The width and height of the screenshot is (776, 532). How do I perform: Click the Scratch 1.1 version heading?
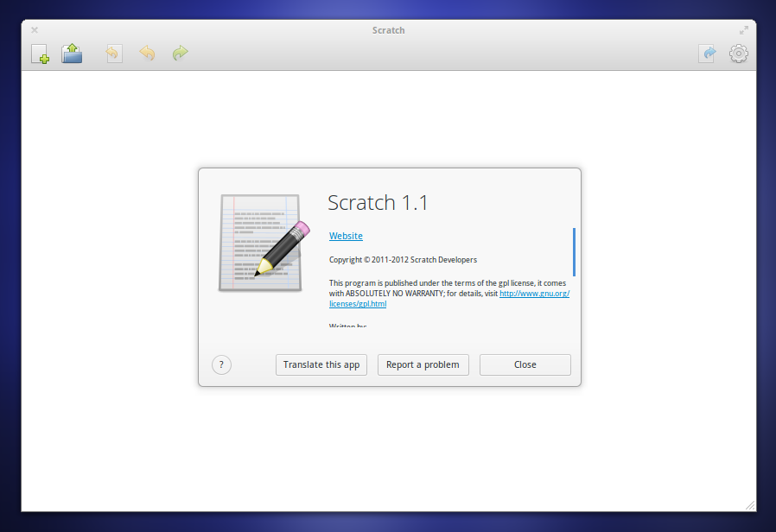point(378,202)
